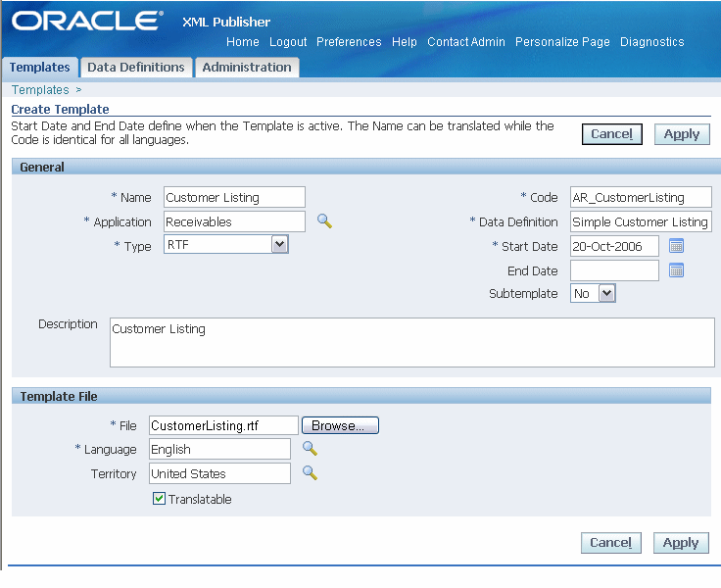This screenshot has height=588, width=721.
Task: Click the Templates breadcrumb link
Action: pyautogui.click(x=40, y=90)
